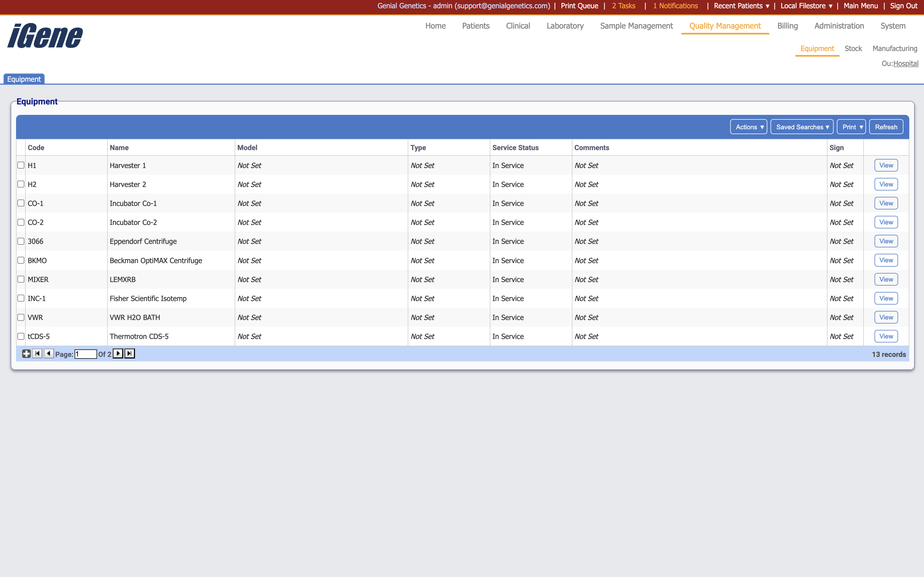This screenshot has width=924, height=577.
Task: Click the plus add-record icon
Action: click(26, 354)
